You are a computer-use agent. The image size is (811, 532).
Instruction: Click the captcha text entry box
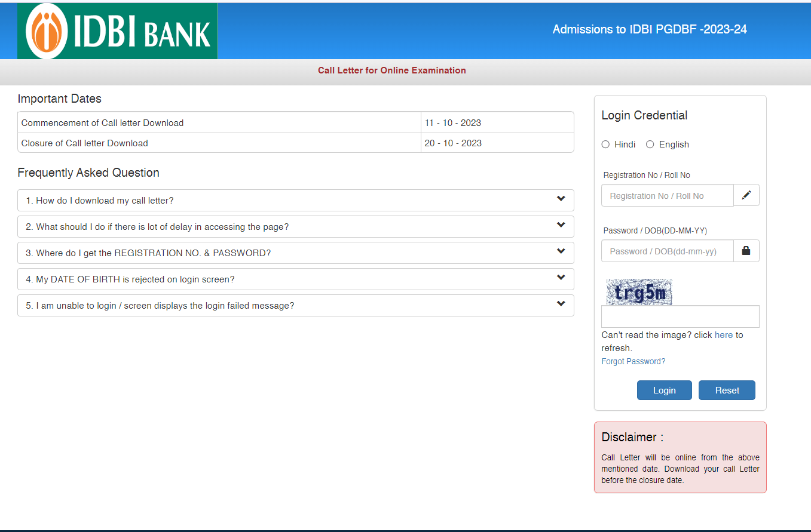pos(680,316)
